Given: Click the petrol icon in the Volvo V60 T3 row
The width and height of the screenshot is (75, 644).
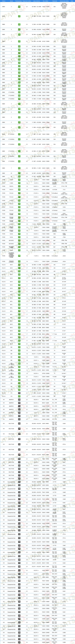Looking at the screenshot, I should pos(19,380).
